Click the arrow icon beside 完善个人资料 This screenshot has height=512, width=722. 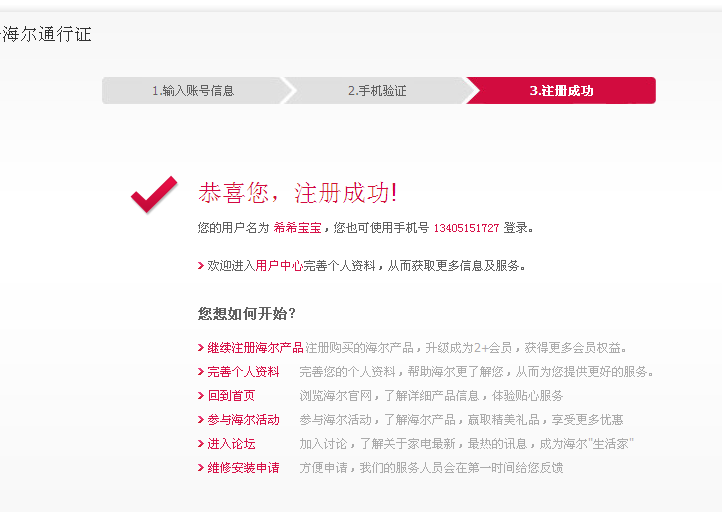tap(201, 372)
